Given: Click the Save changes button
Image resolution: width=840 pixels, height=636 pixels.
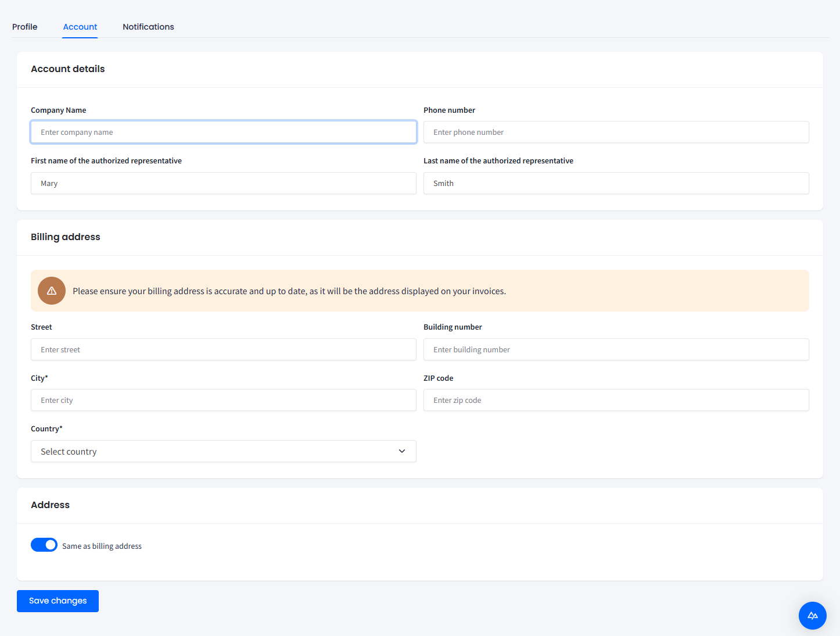Looking at the screenshot, I should (58, 601).
